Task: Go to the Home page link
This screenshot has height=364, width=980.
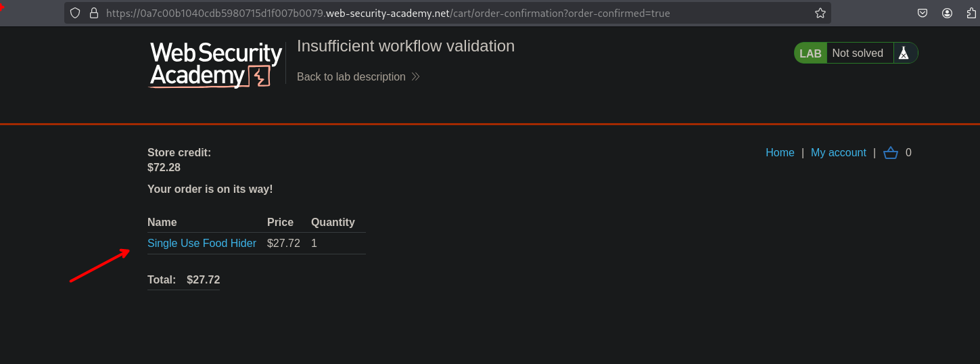Action: coord(780,153)
